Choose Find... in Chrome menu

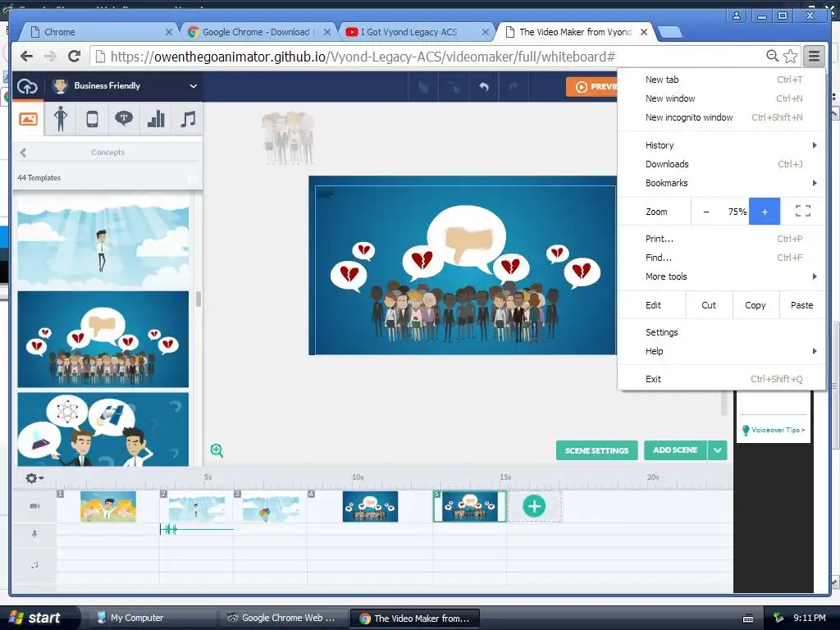click(722, 258)
